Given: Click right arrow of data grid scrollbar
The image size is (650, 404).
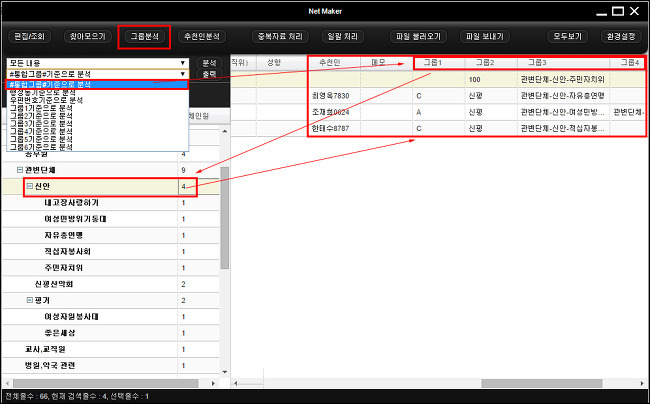Looking at the screenshot, I should pos(643,383).
